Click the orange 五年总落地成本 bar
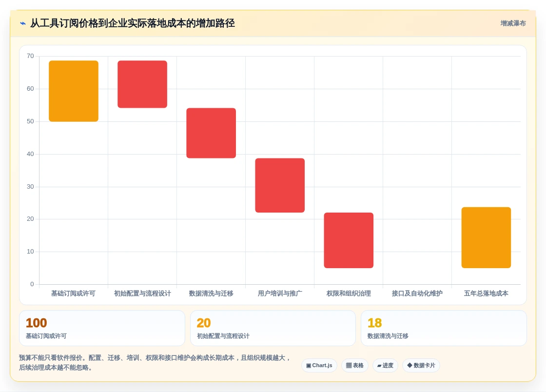The height and width of the screenshot is (392, 546). point(486,238)
